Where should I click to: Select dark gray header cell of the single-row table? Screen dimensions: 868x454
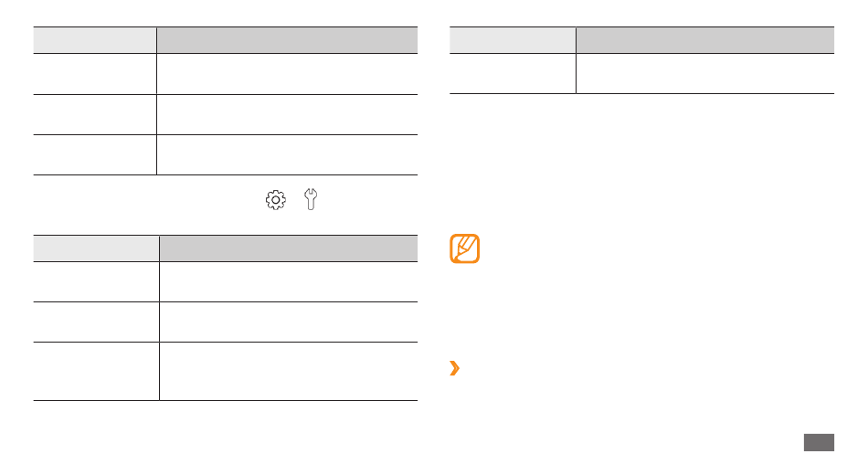(x=705, y=40)
